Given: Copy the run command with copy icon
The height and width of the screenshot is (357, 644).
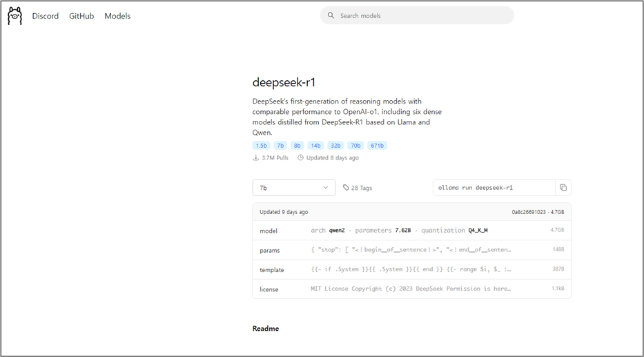Looking at the screenshot, I should coord(563,188).
